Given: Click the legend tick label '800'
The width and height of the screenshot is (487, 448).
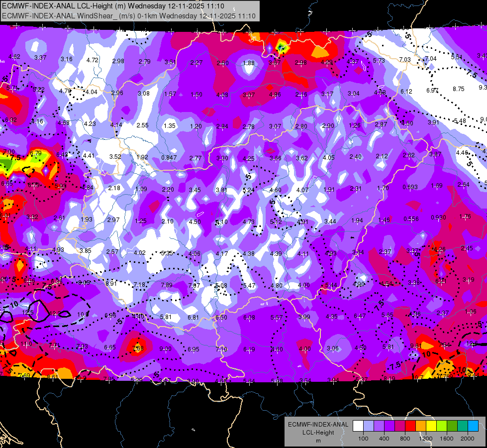Looking at the screenshot, I should [405, 439].
